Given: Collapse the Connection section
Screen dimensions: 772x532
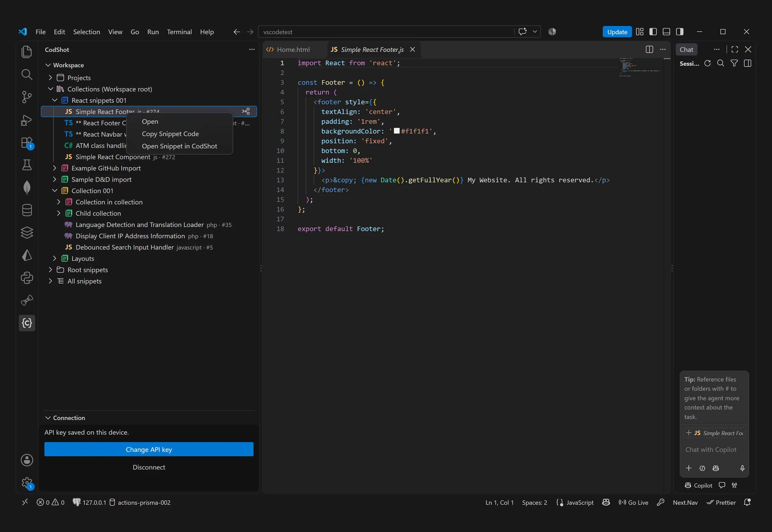Looking at the screenshot, I should point(48,418).
